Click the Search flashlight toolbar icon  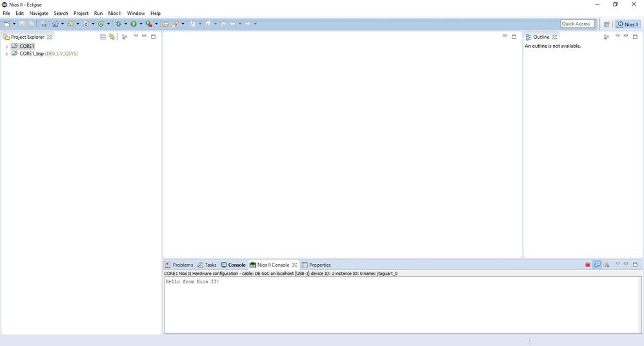point(176,24)
